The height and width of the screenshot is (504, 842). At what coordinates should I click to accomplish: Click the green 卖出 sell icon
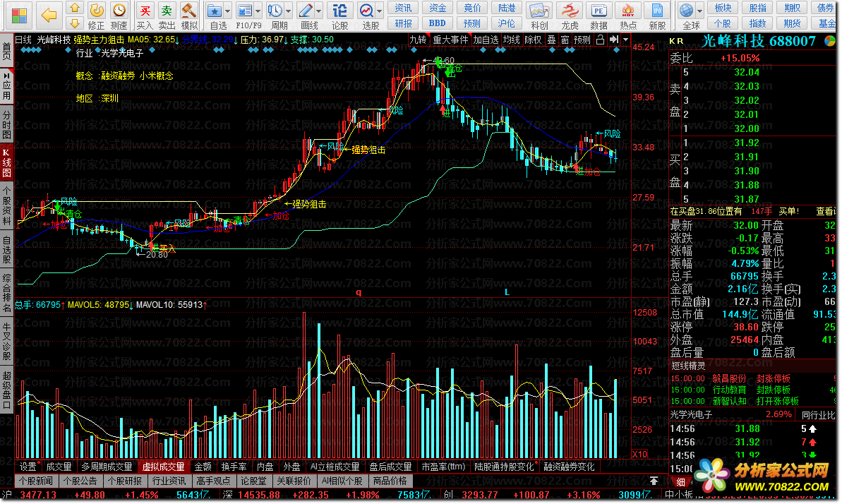tap(167, 10)
